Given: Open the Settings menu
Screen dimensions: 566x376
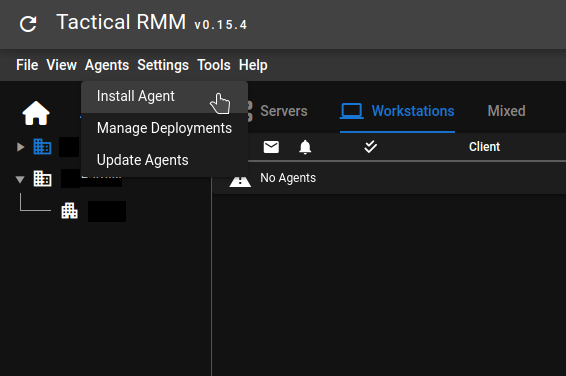Looking at the screenshot, I should tap(163, 65).
